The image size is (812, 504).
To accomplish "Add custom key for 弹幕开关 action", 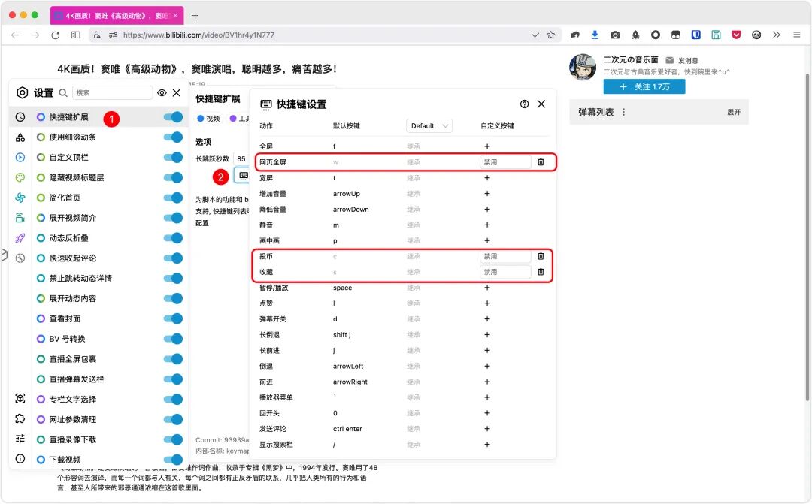I will click(486, 319).
